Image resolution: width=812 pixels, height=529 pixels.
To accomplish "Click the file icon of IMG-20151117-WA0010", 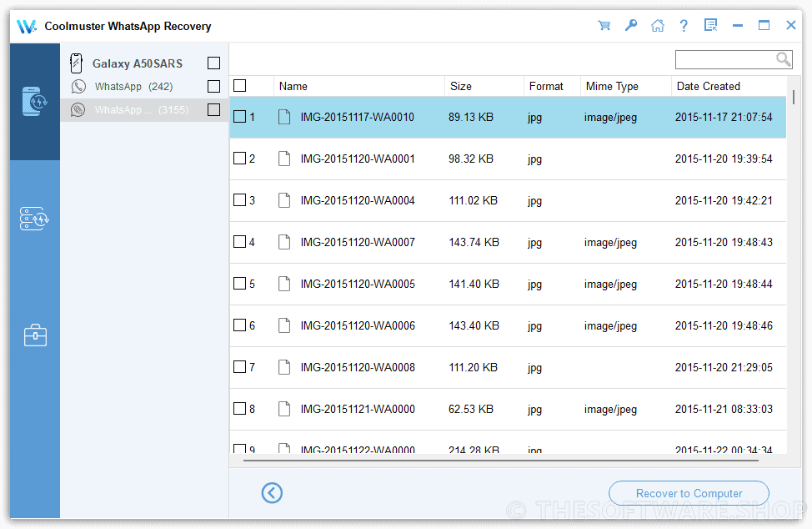I will (284, 117).
